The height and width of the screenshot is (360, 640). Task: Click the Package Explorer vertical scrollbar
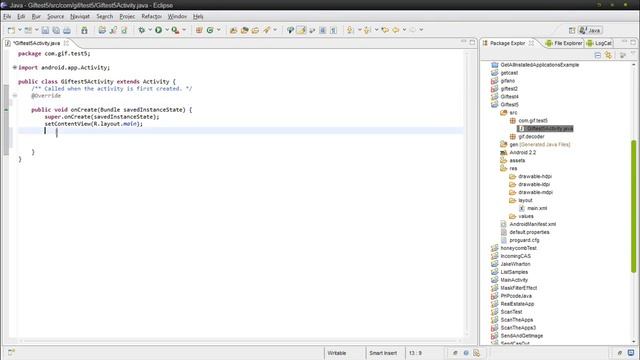(633, 206)
